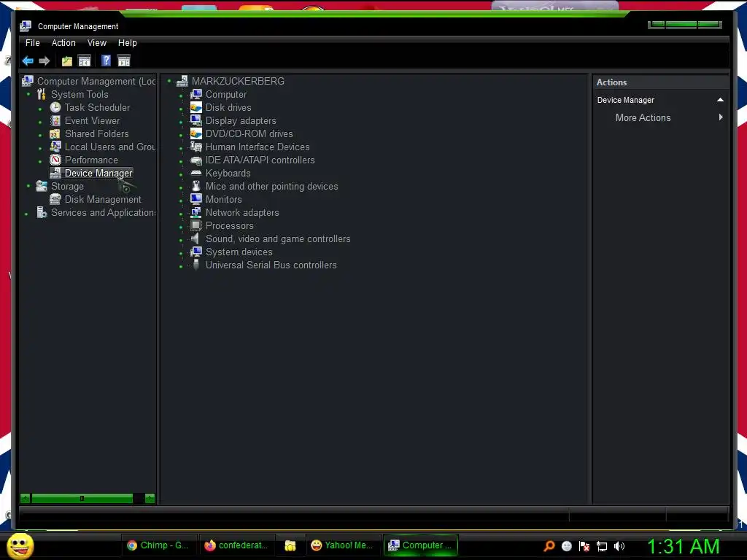Click the Network adapters device icon
This screenshot has width=747, height=560.
pyautogui.click(x=196, y=212)
